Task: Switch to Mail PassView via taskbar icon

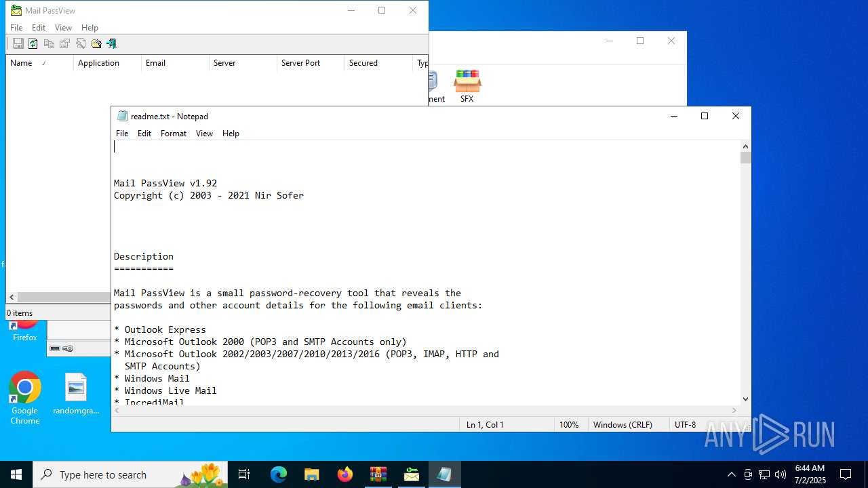Action: click(x=412, y=474)
